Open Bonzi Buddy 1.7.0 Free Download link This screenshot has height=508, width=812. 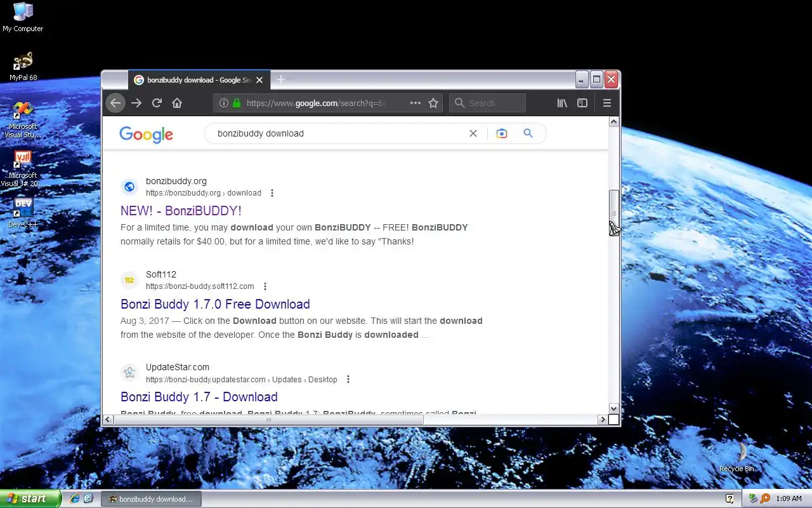click(215, 304)
